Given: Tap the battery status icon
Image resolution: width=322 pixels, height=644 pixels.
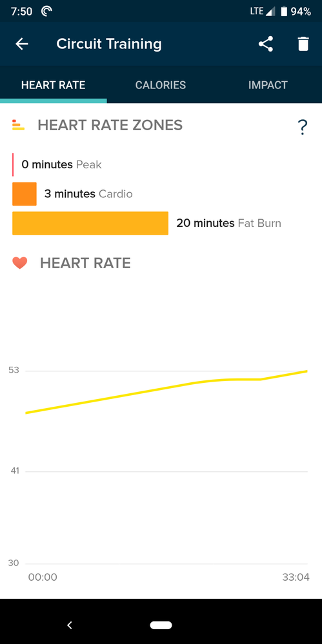Looking at the screenshot, I should pos(284,12).
